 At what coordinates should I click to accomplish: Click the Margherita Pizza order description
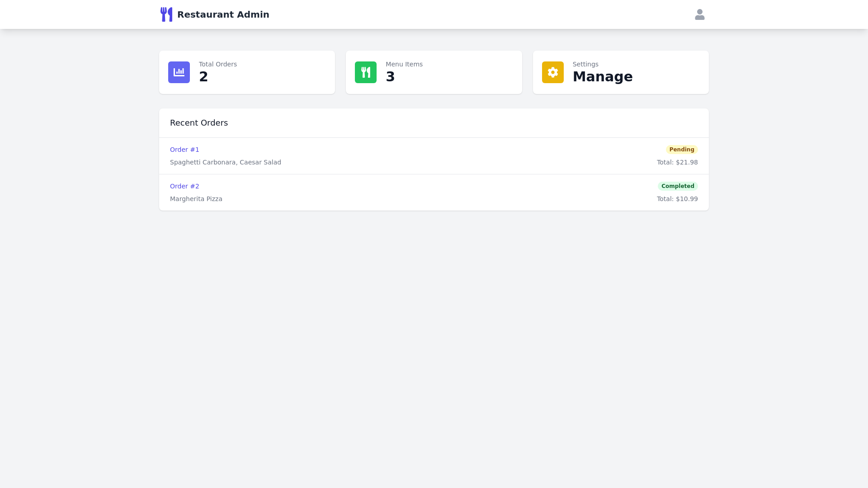tap(196, 199)
